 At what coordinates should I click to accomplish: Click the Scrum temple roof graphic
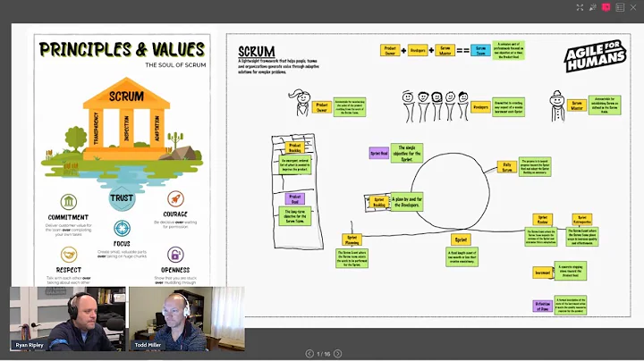126,94
